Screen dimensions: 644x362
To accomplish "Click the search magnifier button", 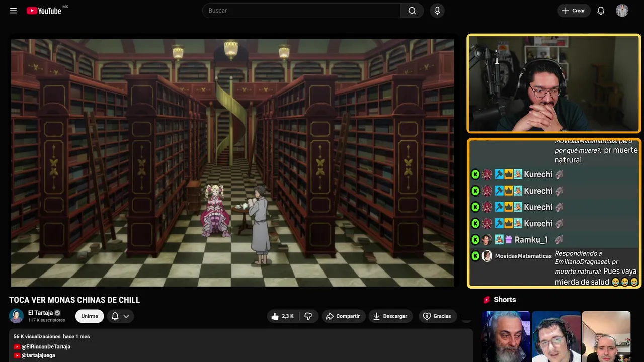I will pos(412,11).
